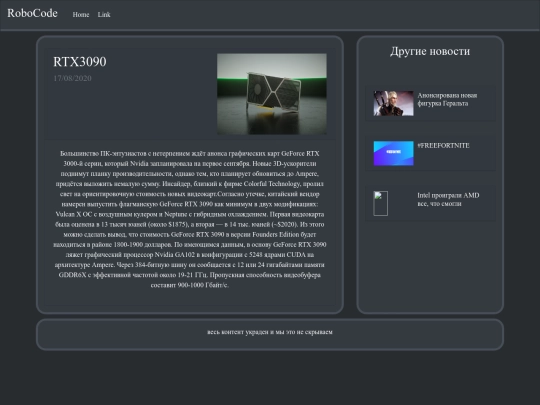Click the article date 17/08/2020

[x=72, y=78]
